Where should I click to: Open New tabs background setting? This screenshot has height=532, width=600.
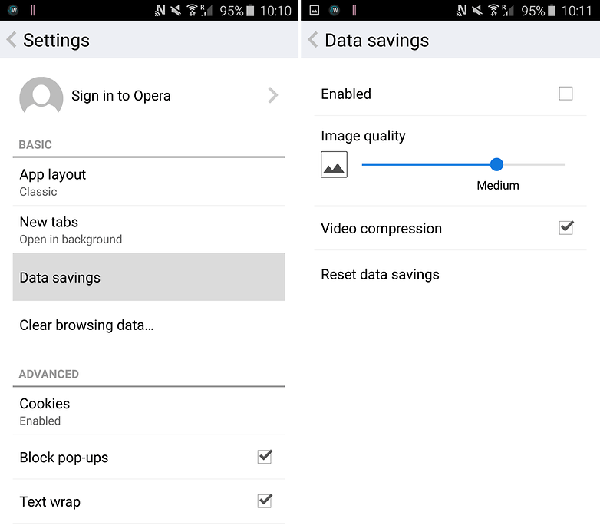point(148,230)
